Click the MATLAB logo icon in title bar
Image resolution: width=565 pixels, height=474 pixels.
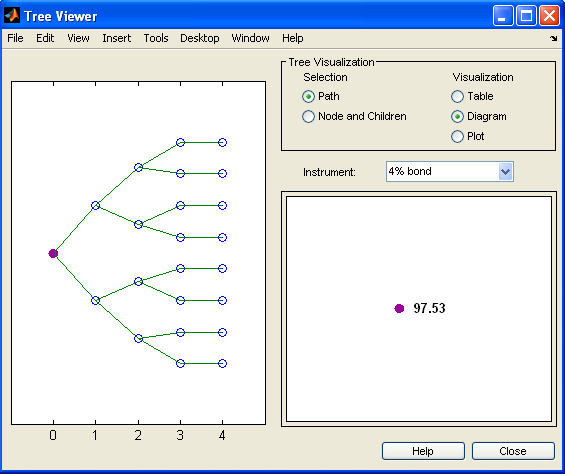(x=12, y=16)
